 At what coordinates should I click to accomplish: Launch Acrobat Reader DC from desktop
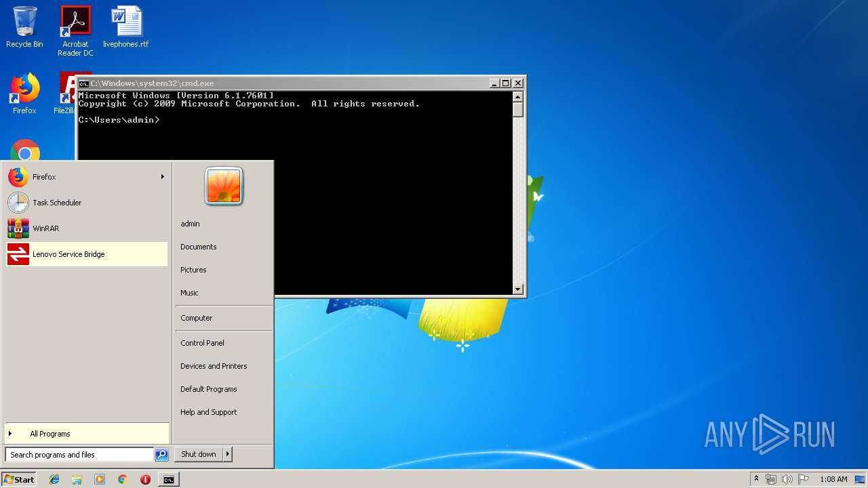[x=75, y=31]
